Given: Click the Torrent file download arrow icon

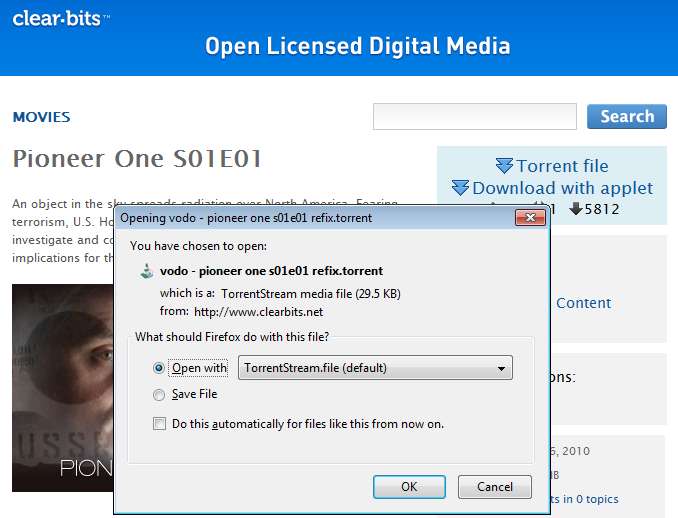Looking at the screenshot, I should click(x=504, y=166).
